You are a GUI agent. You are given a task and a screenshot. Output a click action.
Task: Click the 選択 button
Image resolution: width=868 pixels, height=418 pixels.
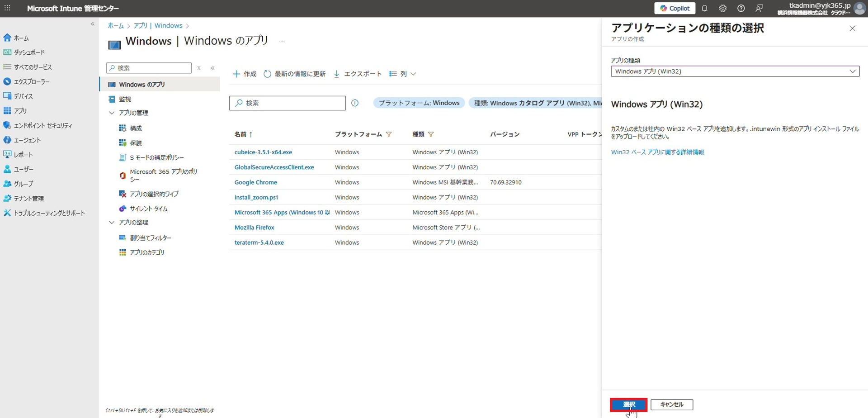(628, 404)
